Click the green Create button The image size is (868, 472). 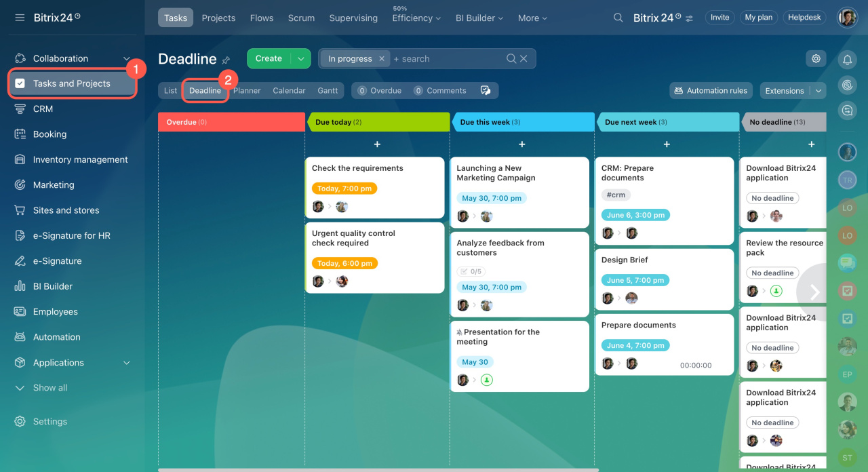(x=269, y=59)
